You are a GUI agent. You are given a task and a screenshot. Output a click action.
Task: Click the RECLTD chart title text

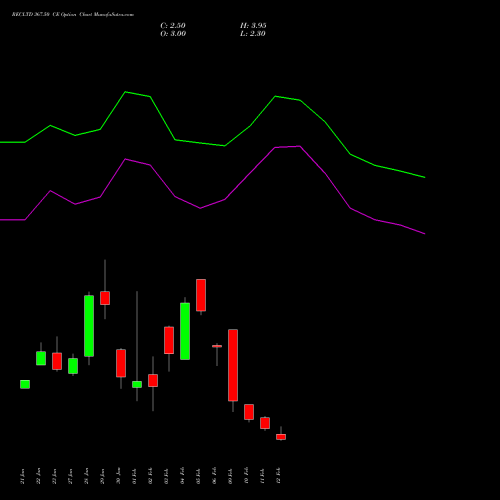pos(73,15)
